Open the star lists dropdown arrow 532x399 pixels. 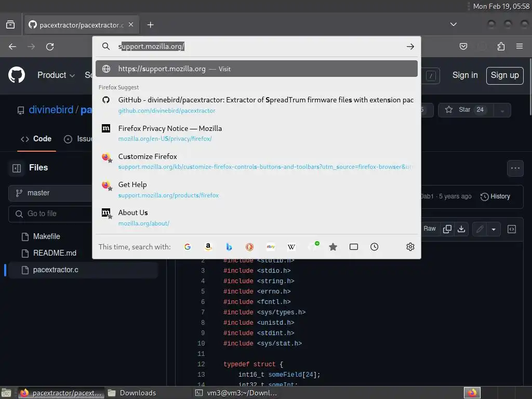[x=502, y=110]
